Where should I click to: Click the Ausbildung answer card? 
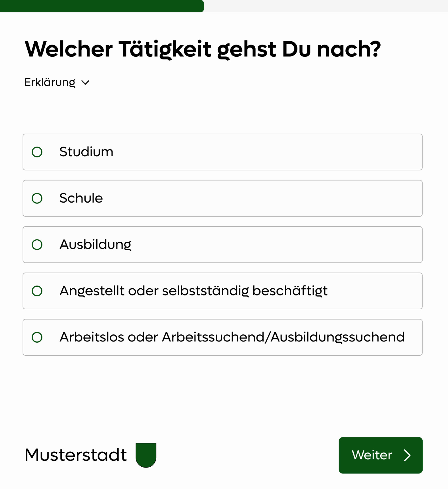pyautogui.click(x=222, y=244)
